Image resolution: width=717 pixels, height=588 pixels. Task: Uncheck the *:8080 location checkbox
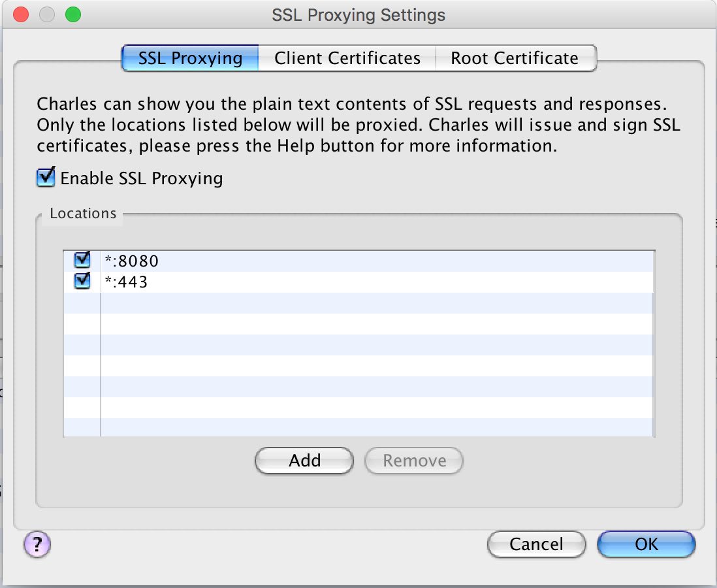tap(82, 260)
